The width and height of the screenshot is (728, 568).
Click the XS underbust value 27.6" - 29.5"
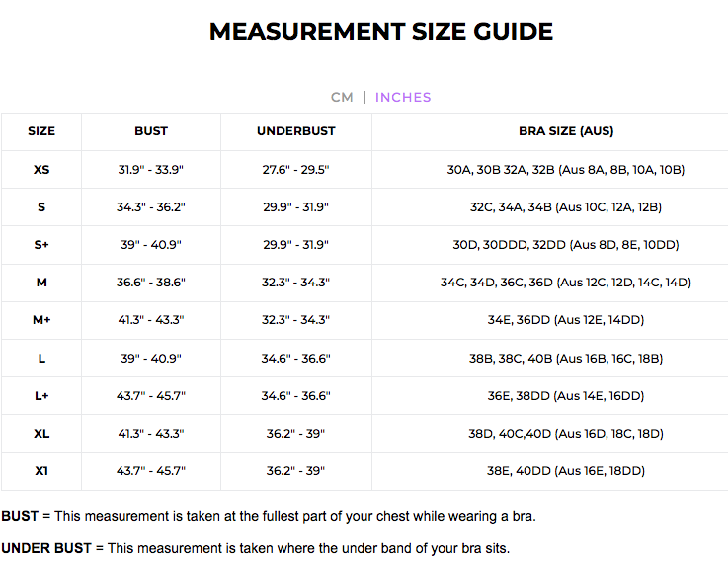coord(296,170)
